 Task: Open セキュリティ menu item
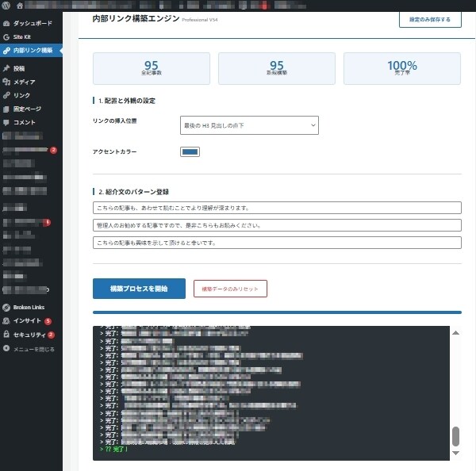31,335
